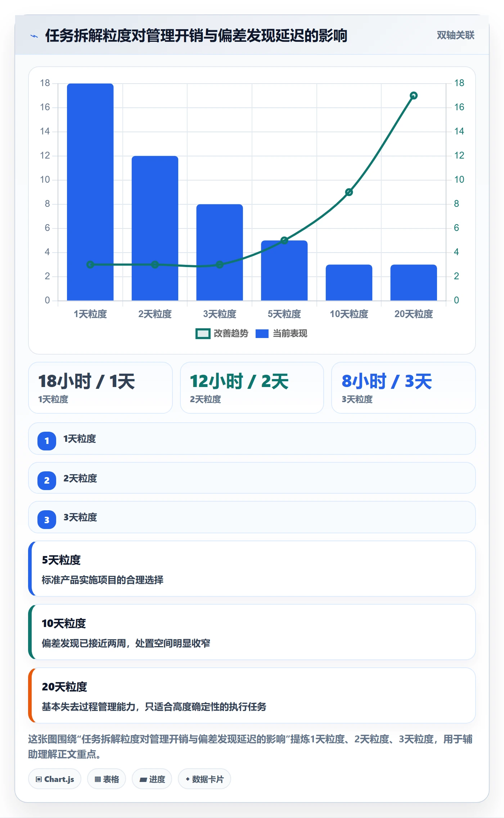Open the 12小时 / 2天 data card
The width and height of the screenshot is (504, 818).
coord(252,388)
